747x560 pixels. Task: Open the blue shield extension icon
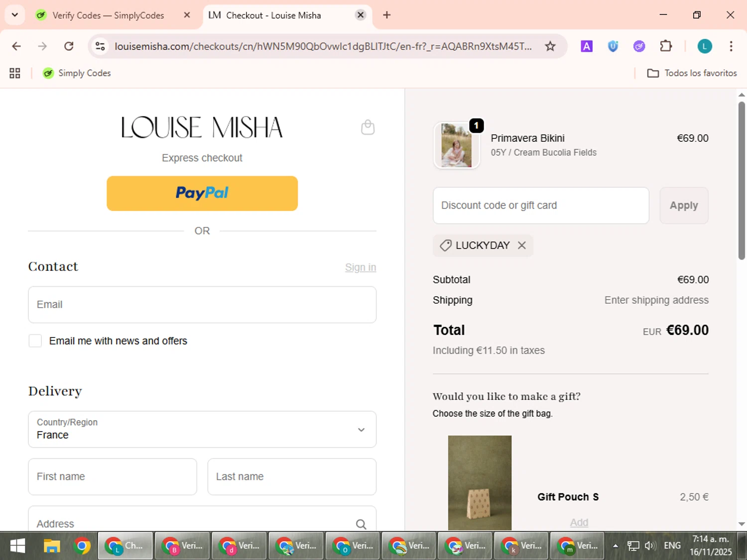point(613,46)
